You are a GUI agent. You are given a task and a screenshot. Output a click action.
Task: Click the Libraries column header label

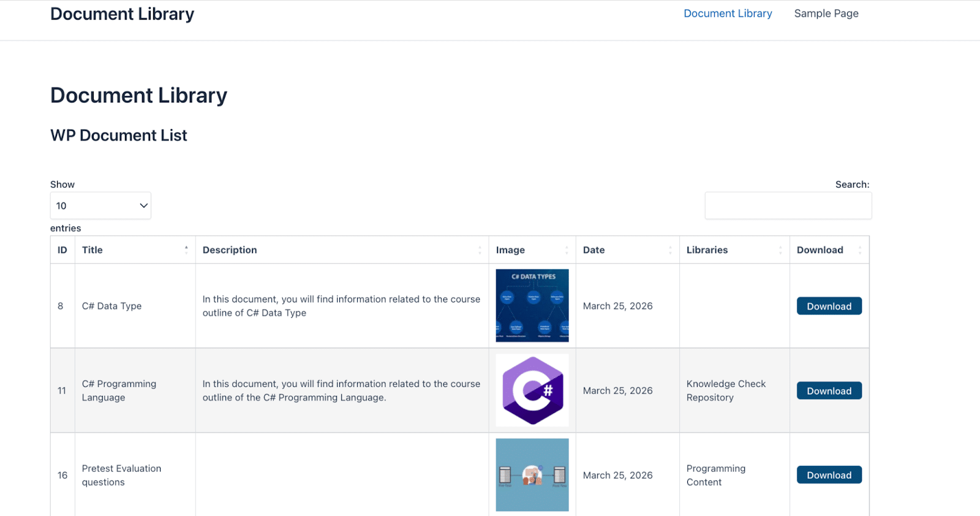point(707,250)
